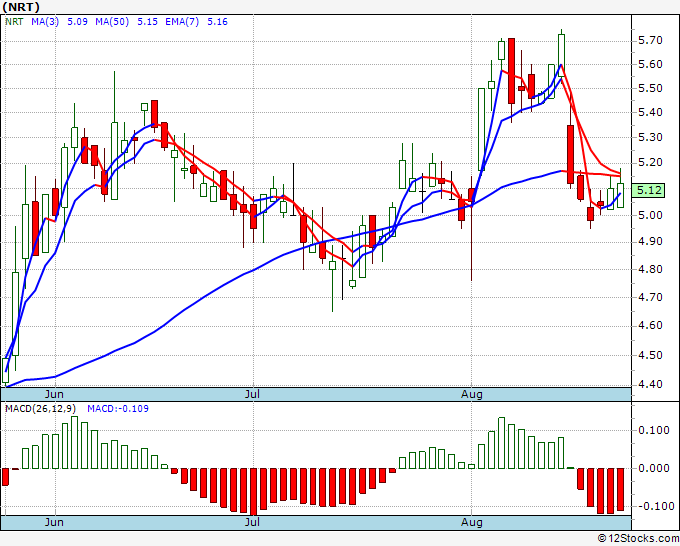The height and width of the screenshot is (546, 680).
Task: Click Jun on the price chart date axis
Action: tap(54, 394)
